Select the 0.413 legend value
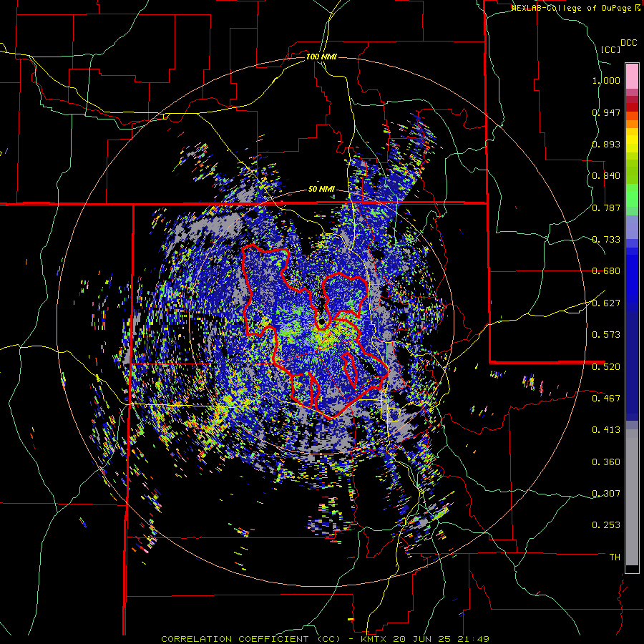 point(606,430)
